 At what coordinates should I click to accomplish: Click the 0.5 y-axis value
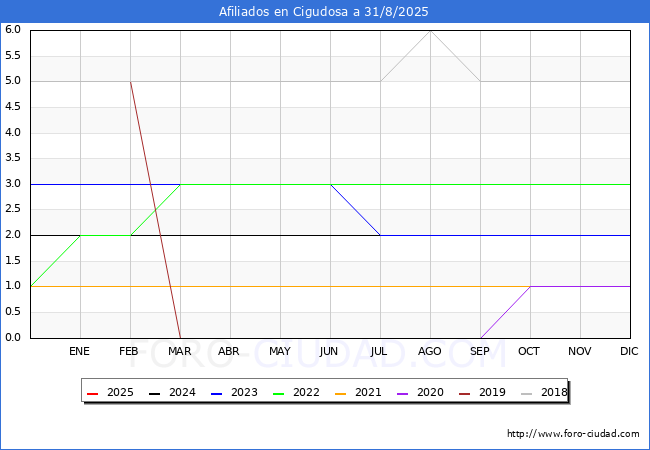(x=13, y=312)
